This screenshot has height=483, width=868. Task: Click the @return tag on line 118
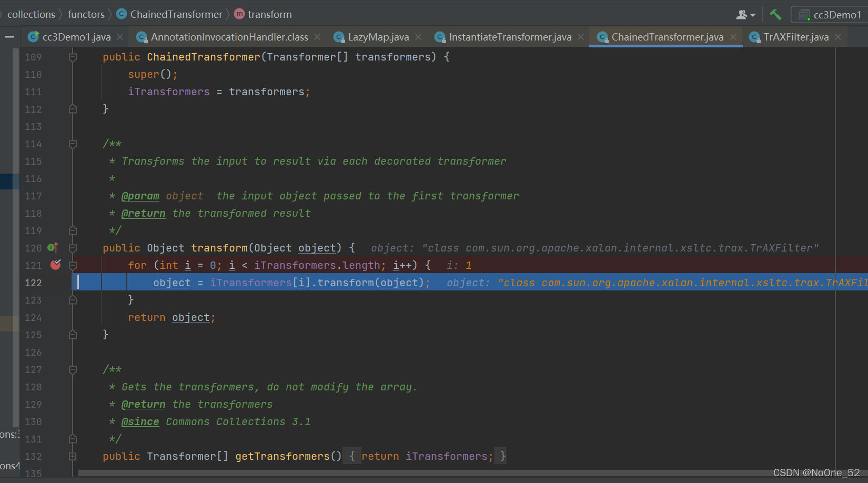tap(143, 213)
